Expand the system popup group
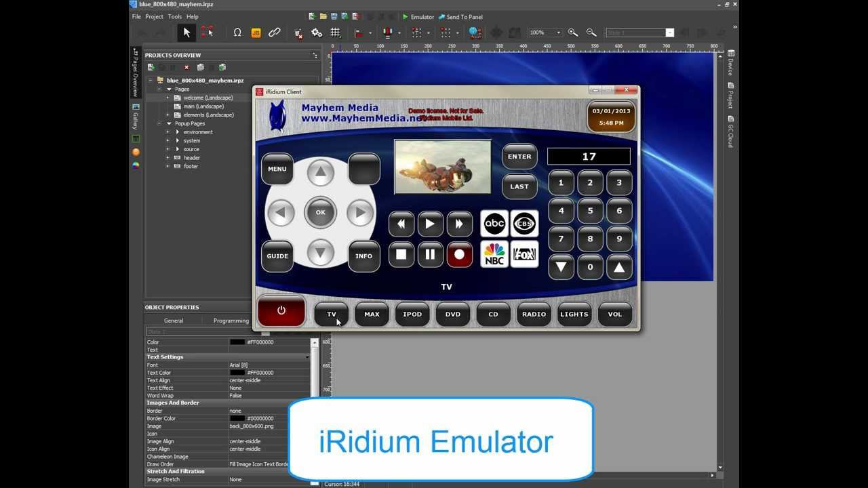This screenshot has height=488, width=868. click(168, 140)
